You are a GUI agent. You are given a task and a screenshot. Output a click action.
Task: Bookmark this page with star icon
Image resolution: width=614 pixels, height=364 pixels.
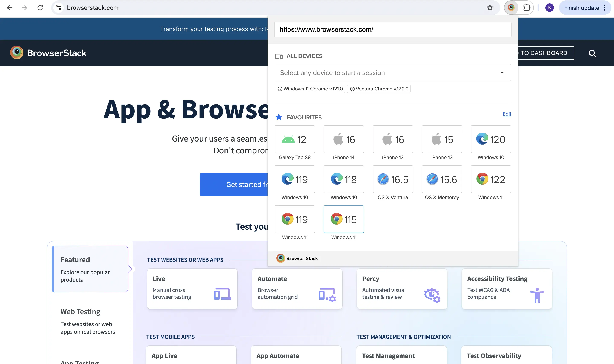click(490, 8)
